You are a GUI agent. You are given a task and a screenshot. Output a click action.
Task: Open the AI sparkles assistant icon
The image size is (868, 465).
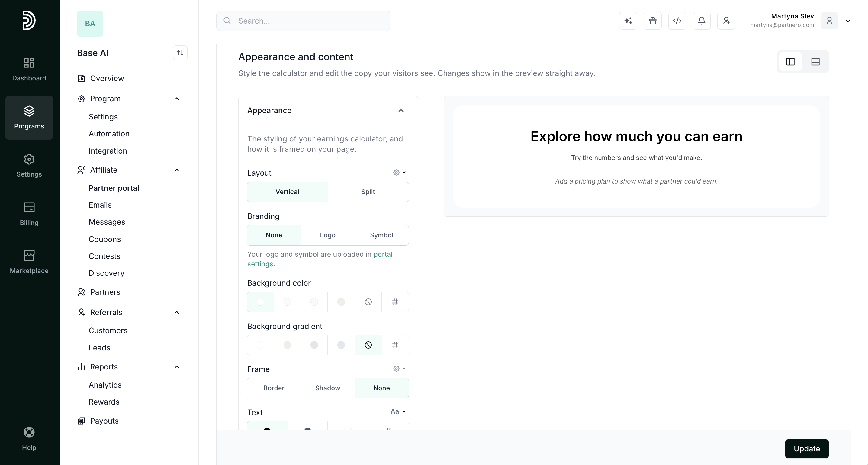628,21
